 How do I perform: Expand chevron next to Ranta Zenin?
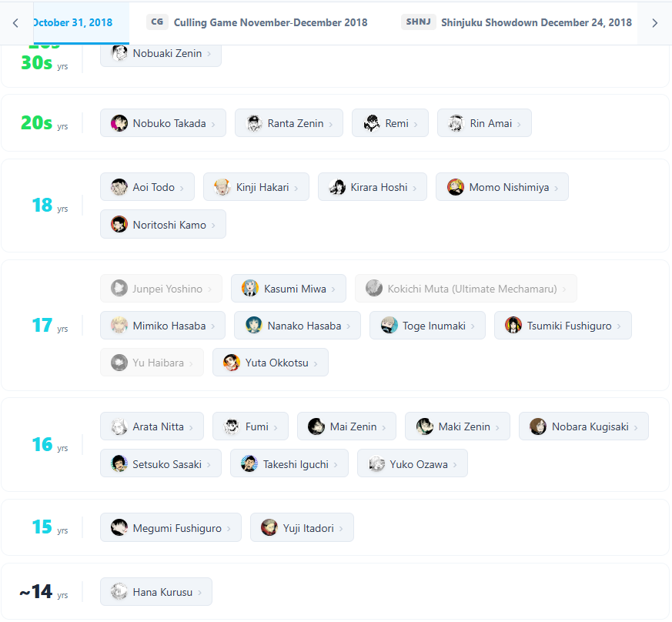pos(331,124)
